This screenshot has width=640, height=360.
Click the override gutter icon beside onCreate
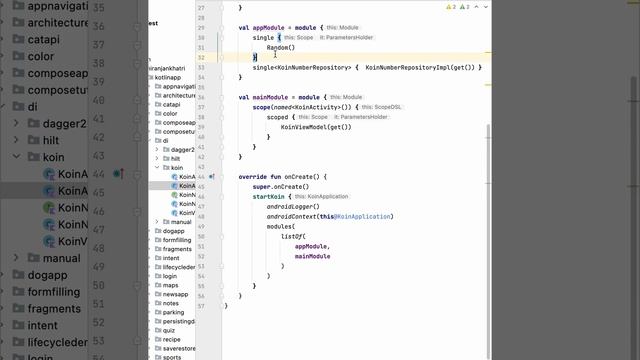pos(212,177)
